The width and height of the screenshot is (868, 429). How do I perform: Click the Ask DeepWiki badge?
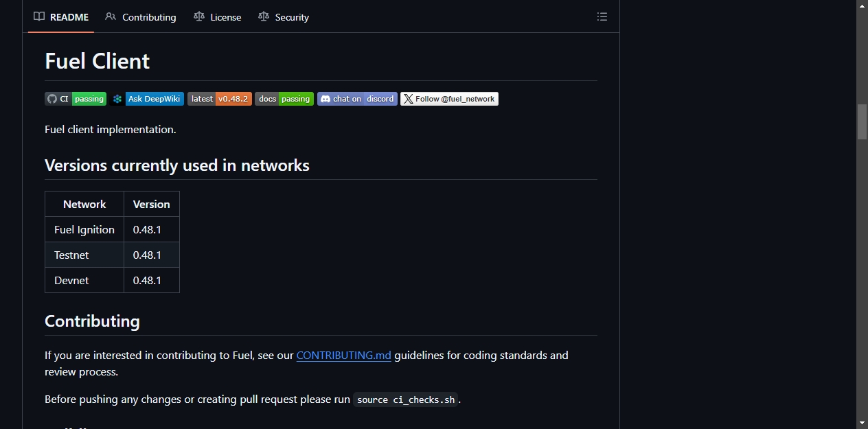[x=147, y=99]
